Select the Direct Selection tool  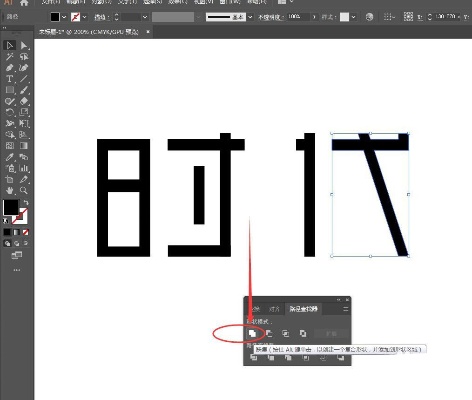(24, 45)
